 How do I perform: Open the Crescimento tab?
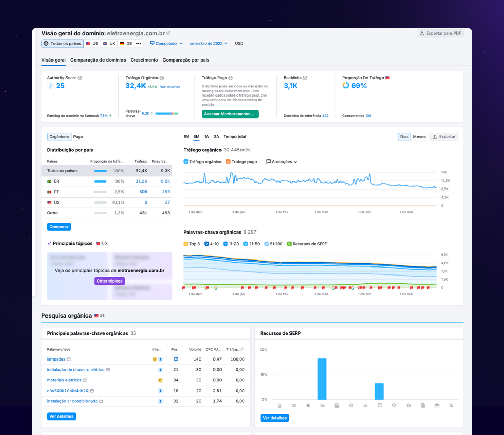click(144, 60)
